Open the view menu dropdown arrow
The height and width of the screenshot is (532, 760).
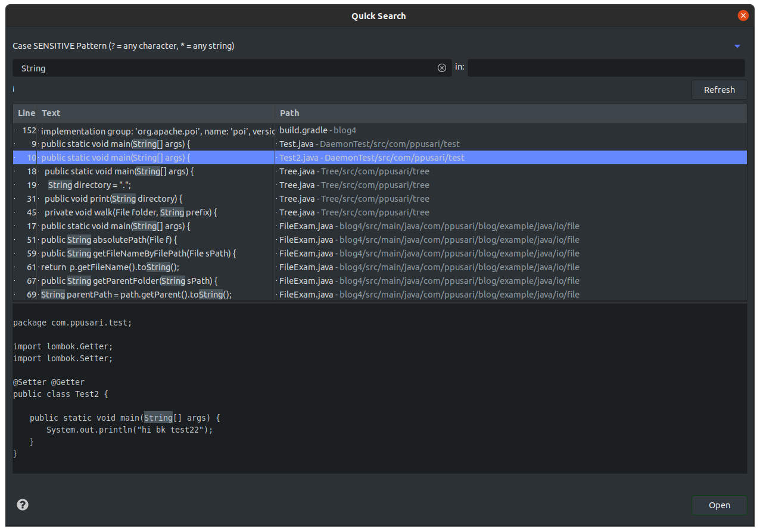coord(737,46)
